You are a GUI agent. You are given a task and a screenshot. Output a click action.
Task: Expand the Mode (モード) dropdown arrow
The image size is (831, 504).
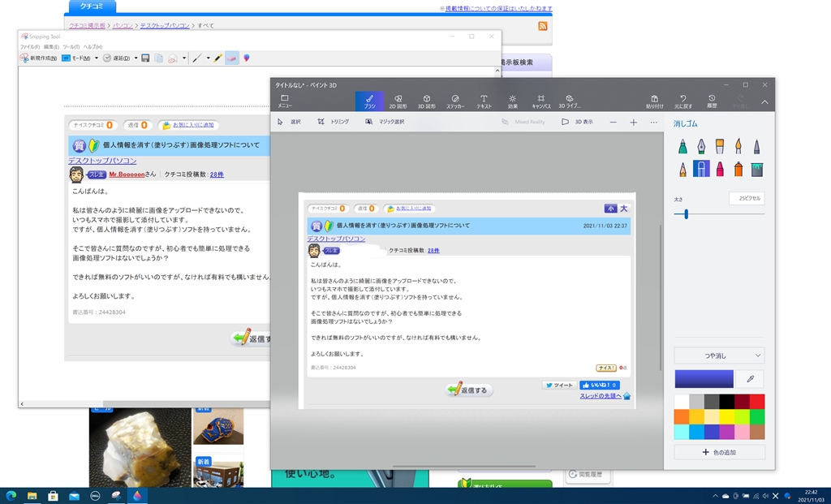click(x=96, y=58)
